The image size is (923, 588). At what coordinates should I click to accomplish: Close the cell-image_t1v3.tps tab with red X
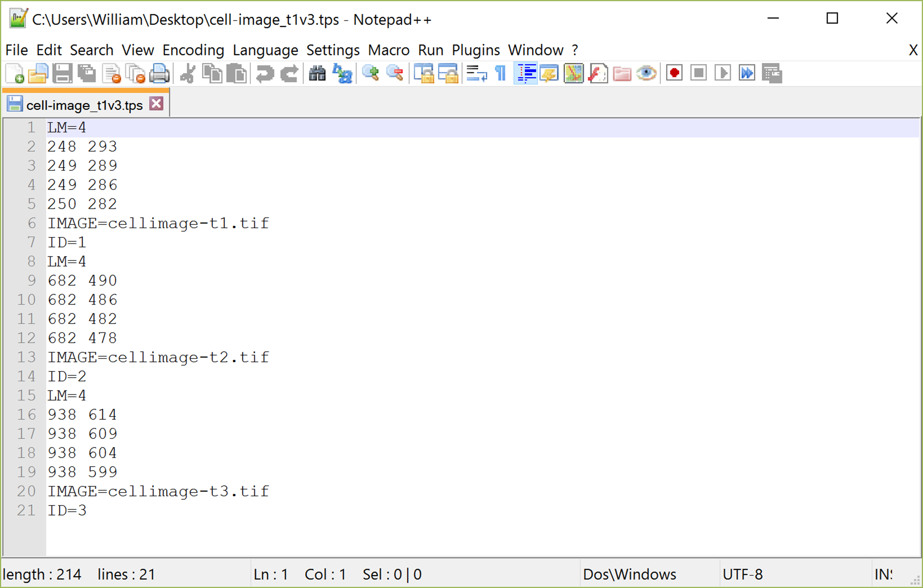(156, 104)
